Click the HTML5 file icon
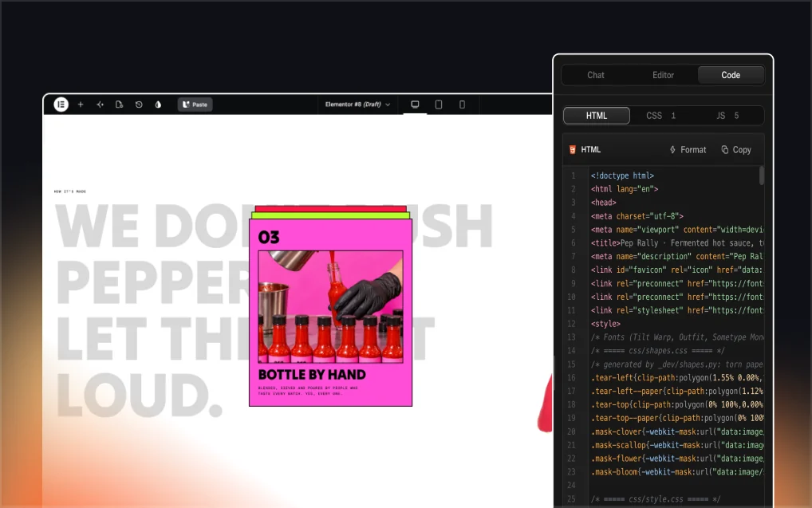 pos(572,150)
